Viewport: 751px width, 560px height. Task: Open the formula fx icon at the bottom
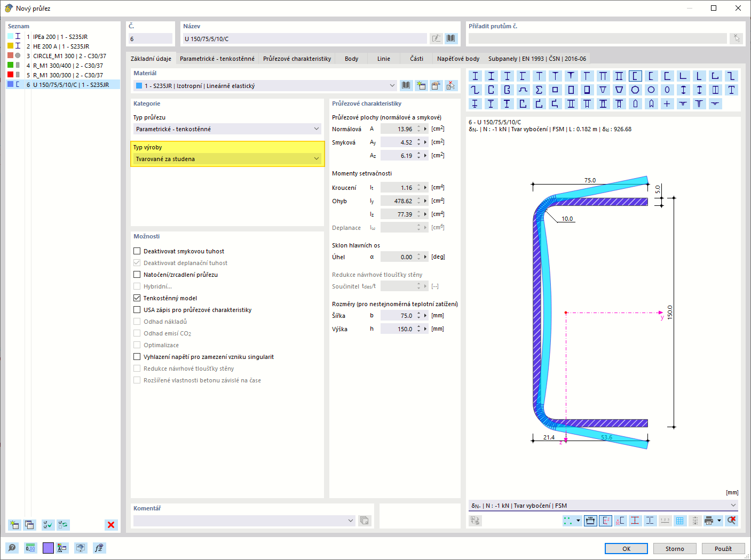click(x=99, y=548)
